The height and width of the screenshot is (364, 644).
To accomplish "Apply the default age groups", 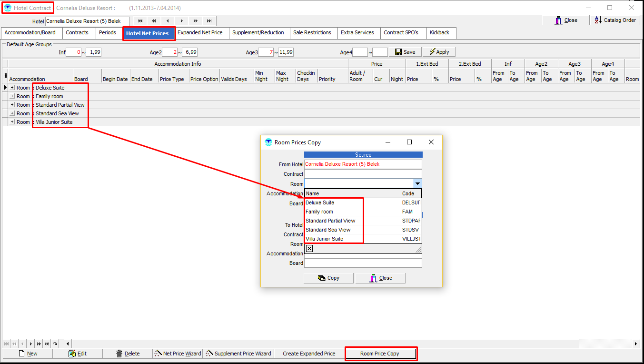I will point(439,52).
